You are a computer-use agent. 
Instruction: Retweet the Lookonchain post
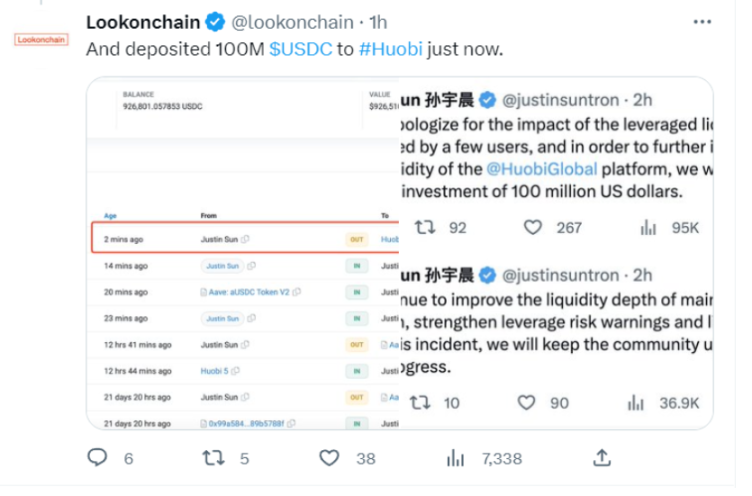tap(213, 458)
